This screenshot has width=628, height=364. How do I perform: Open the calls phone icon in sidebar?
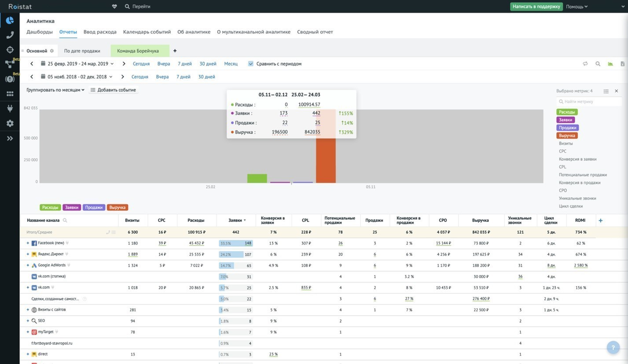pos(10,35)
